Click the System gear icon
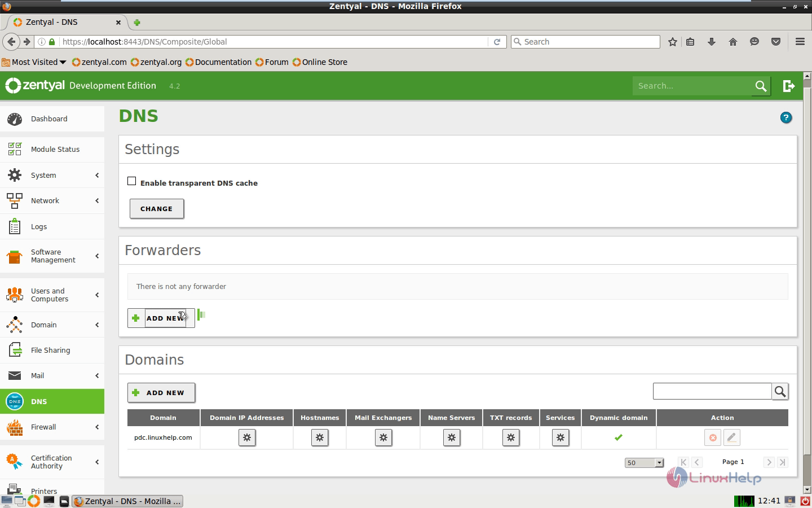Viewport: 812px width, 508px height. pos(15,175)
